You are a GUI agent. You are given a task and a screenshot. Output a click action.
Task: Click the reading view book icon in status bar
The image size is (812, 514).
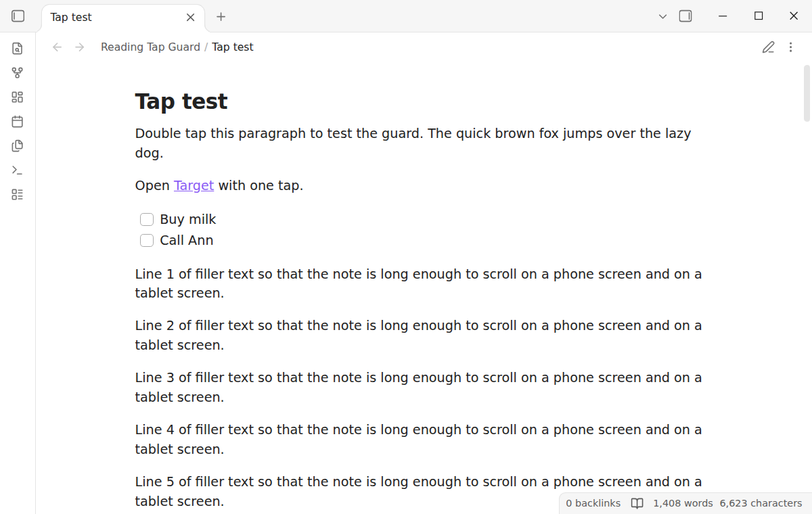[637, 503]
